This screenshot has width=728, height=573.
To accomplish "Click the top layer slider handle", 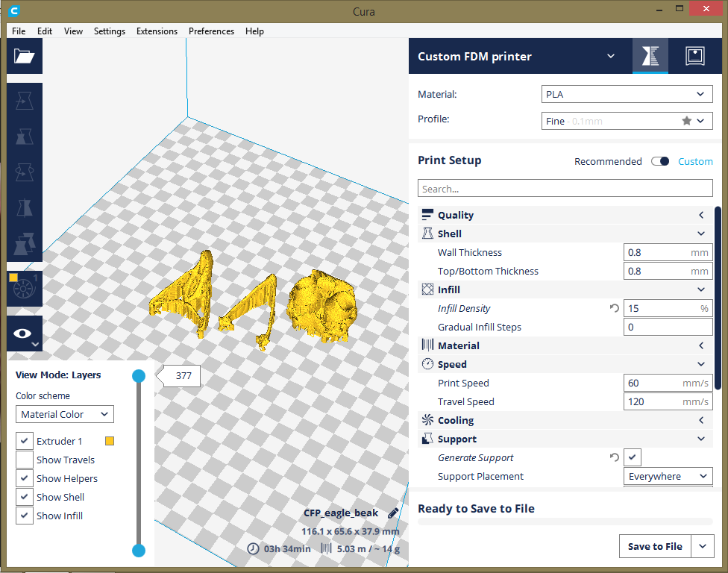I will click(138, 375).
